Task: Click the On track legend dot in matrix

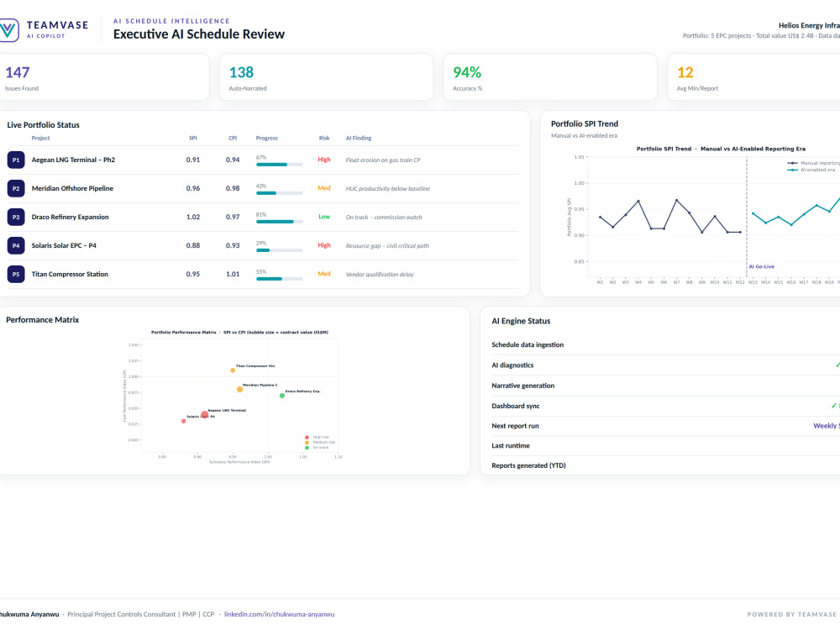Action: pyautogui.click(x=307, y=448)
